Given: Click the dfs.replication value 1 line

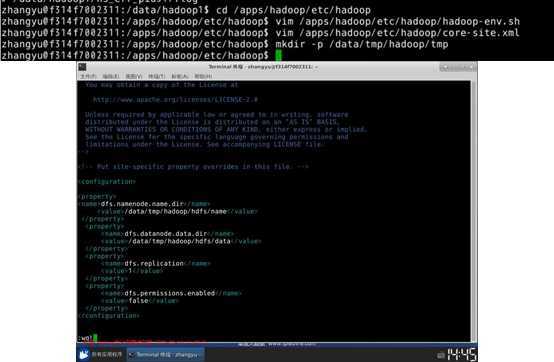Looking at the screenshot, I should [x=132, y=271].
